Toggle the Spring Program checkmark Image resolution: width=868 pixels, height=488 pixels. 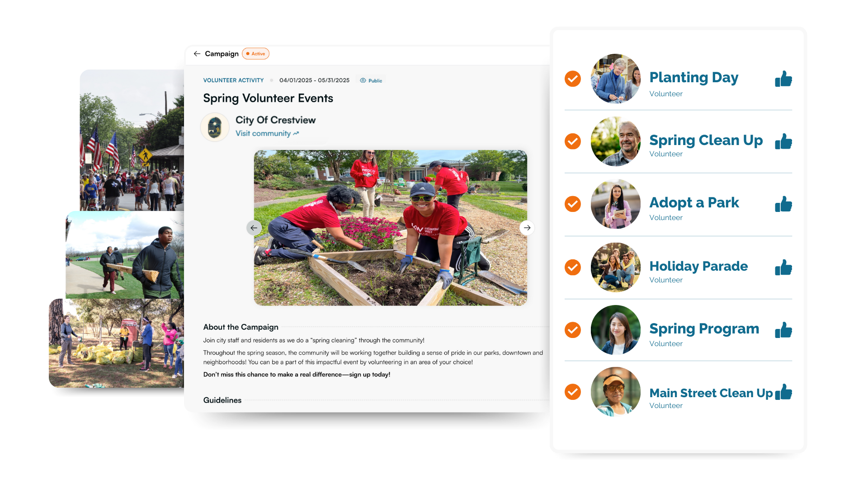point(573,330)
